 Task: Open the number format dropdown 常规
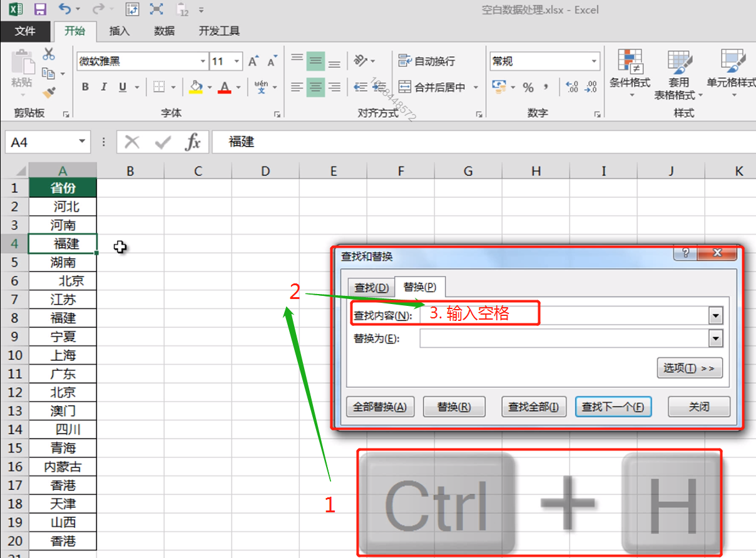click(x=595, y=61)
